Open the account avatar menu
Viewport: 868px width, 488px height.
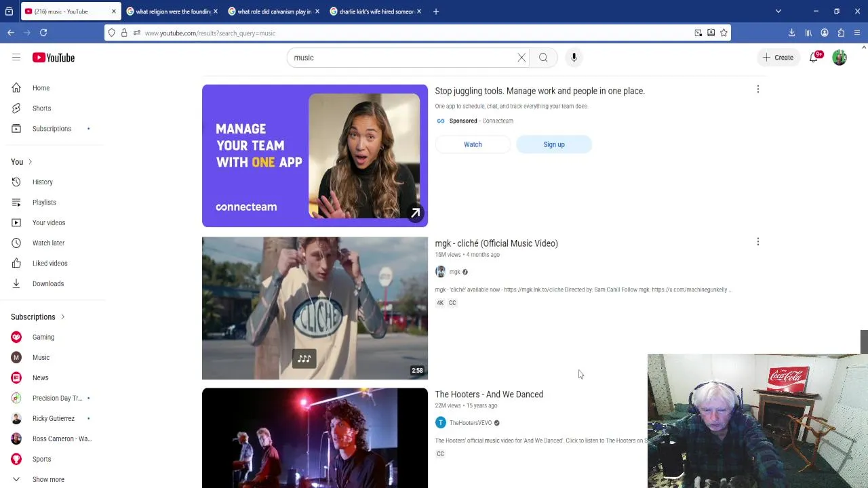[x=840, y=58]
